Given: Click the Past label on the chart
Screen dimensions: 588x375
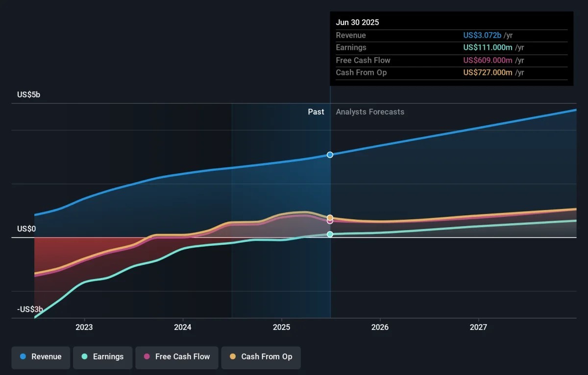Looking at the screenshot, I should pos(316,112).
